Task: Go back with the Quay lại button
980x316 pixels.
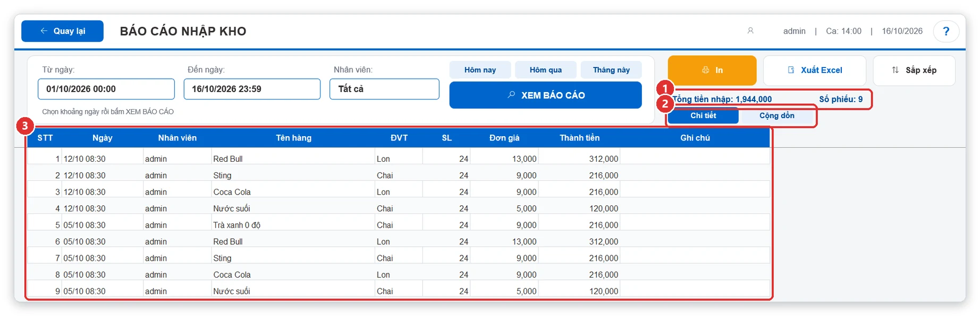Action: (x=62, y=31)
